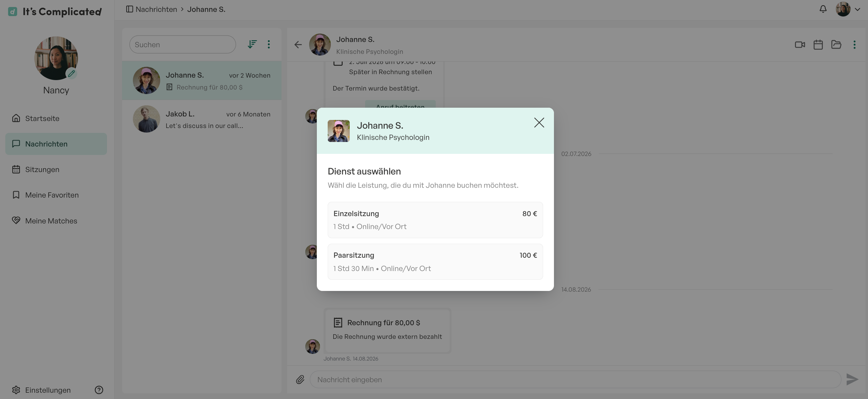The width and height of the screenshot is (868, 399).
Task: Click the pencil icon on Nancy's profile photo
Action: pyautogui.click(x=72, y=73)
